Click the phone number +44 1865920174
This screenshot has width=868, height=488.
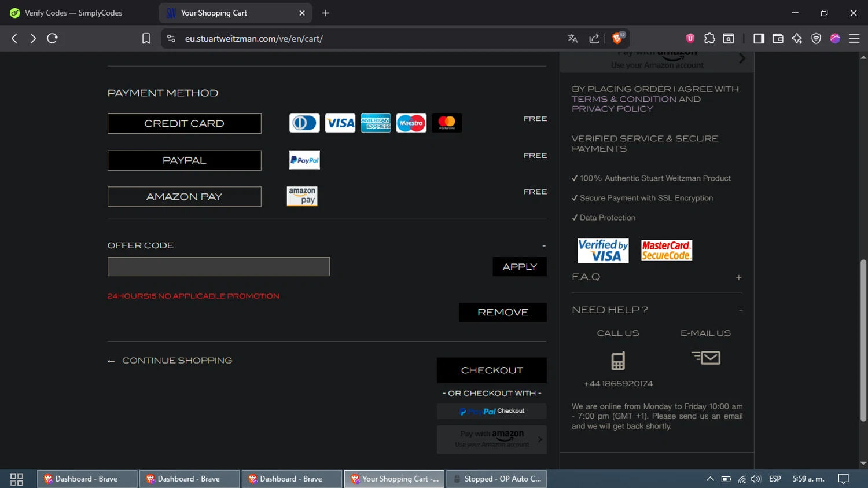(x=618, y=384)
